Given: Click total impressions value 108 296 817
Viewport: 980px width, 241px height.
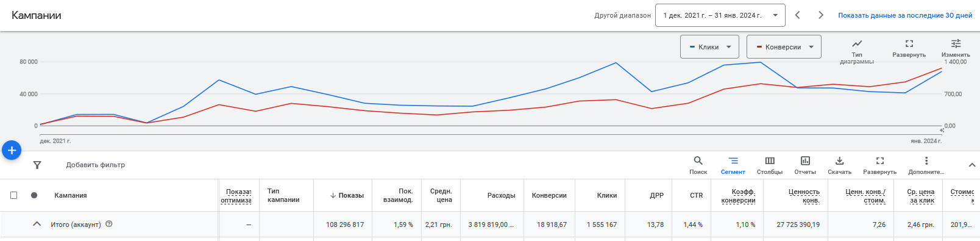Looking at the screenshot, I should click(x=345, y=225).
